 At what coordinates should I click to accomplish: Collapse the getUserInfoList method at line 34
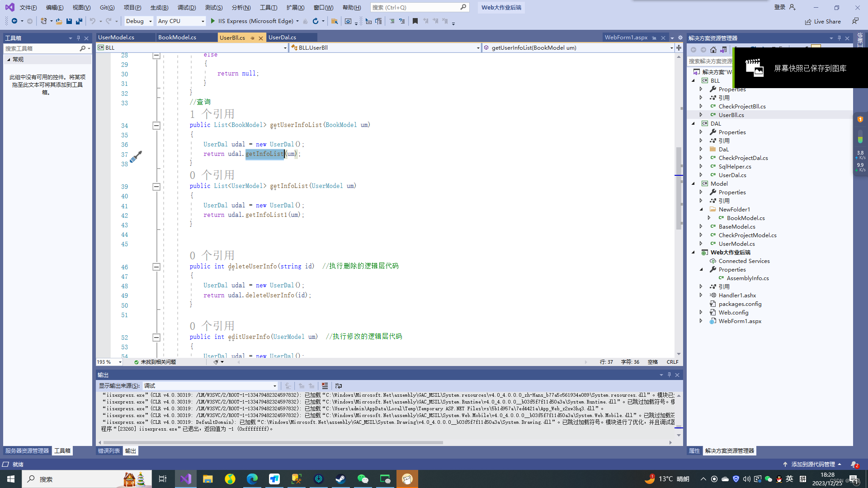tap(156, 126)
